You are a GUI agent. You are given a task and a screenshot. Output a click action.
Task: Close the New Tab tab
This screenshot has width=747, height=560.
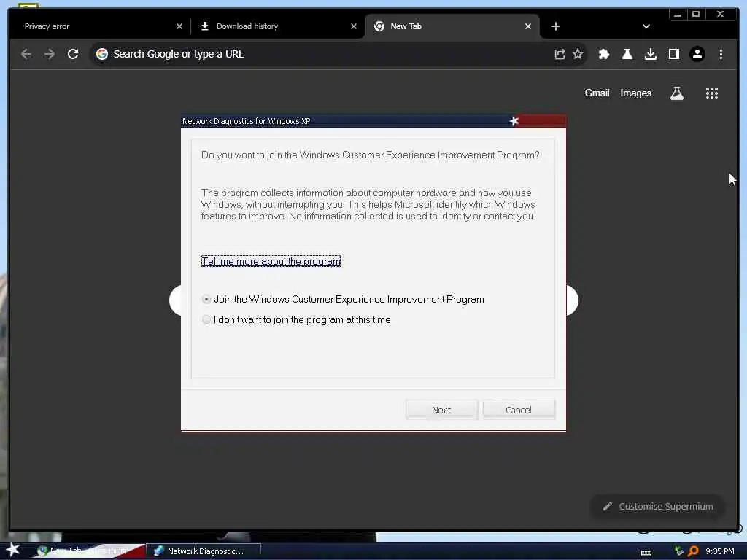click(x=528, y=27)
